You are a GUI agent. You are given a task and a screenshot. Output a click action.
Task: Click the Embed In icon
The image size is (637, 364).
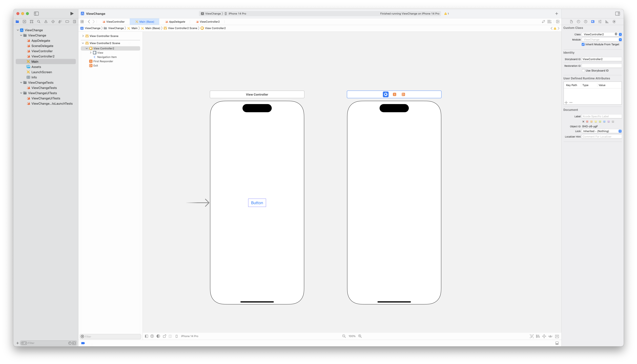(x=557, y=336)
